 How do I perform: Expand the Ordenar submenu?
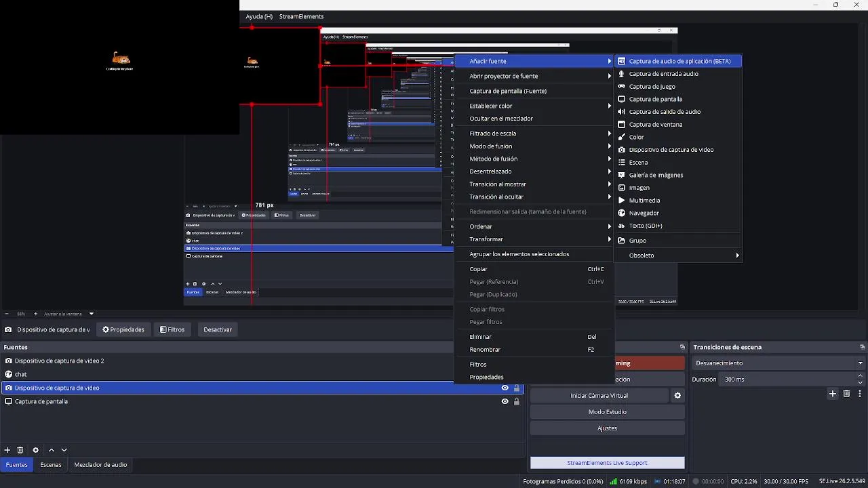[534, 226]
